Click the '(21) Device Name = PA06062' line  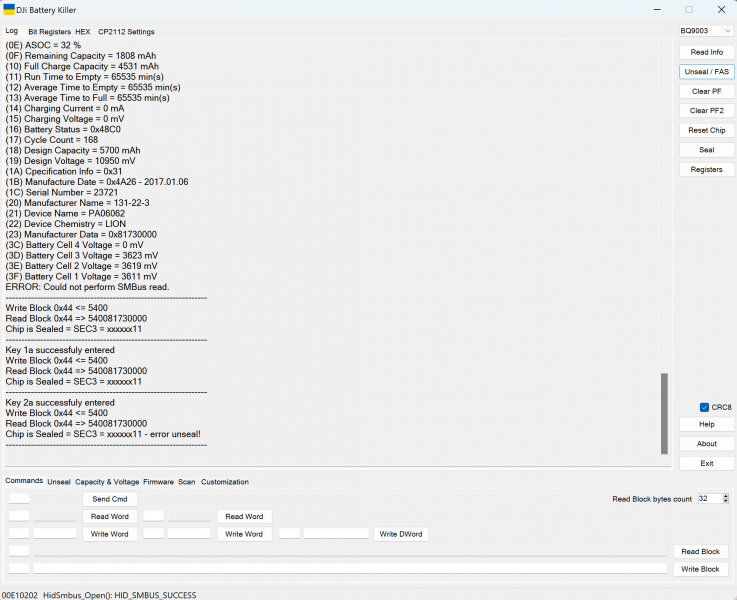(65, 214)
